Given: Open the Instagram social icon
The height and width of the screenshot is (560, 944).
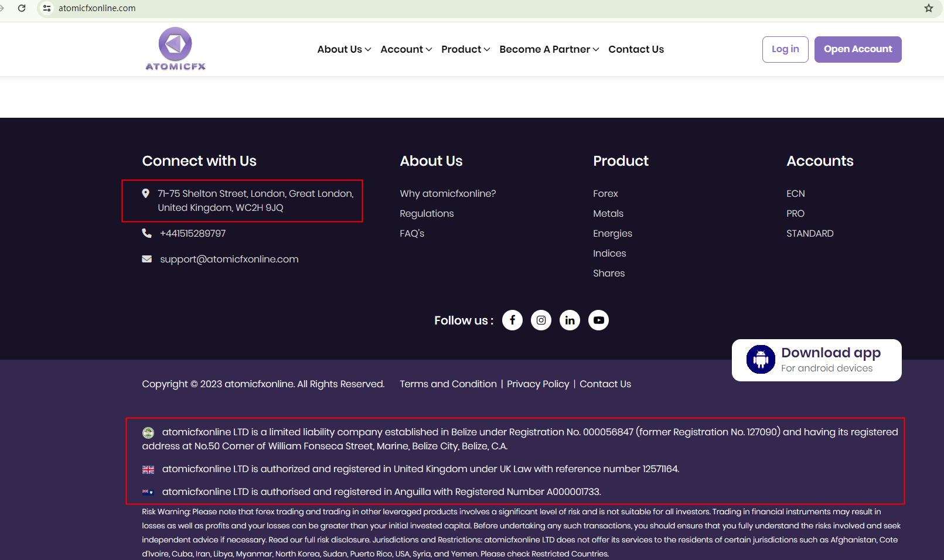Looking at the screenshot, I should (x=541, y=320).
